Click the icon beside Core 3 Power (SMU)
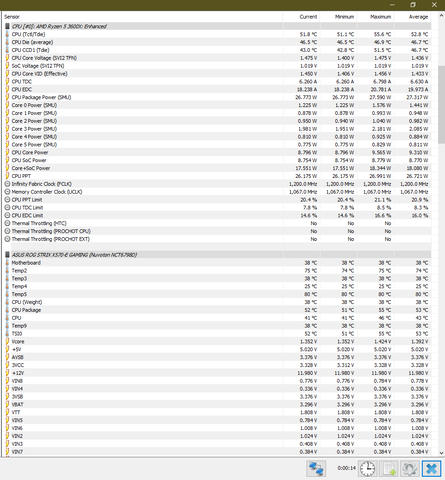Image resolution: width=445 pixels, height=480 pixels. 7,129
